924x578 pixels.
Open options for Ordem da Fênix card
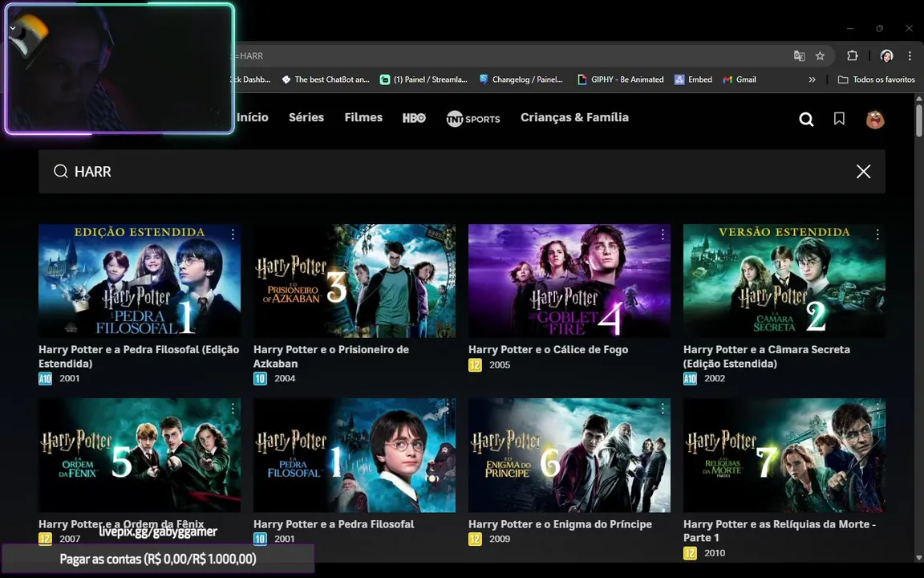(233, 409)
